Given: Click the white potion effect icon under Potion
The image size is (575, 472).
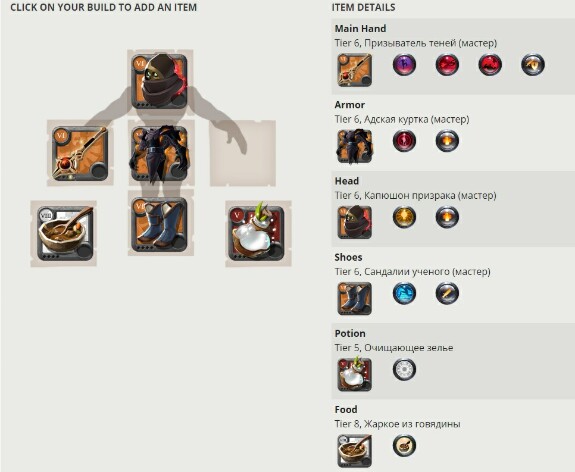Looking at the screenshot, I should [404, 370].
